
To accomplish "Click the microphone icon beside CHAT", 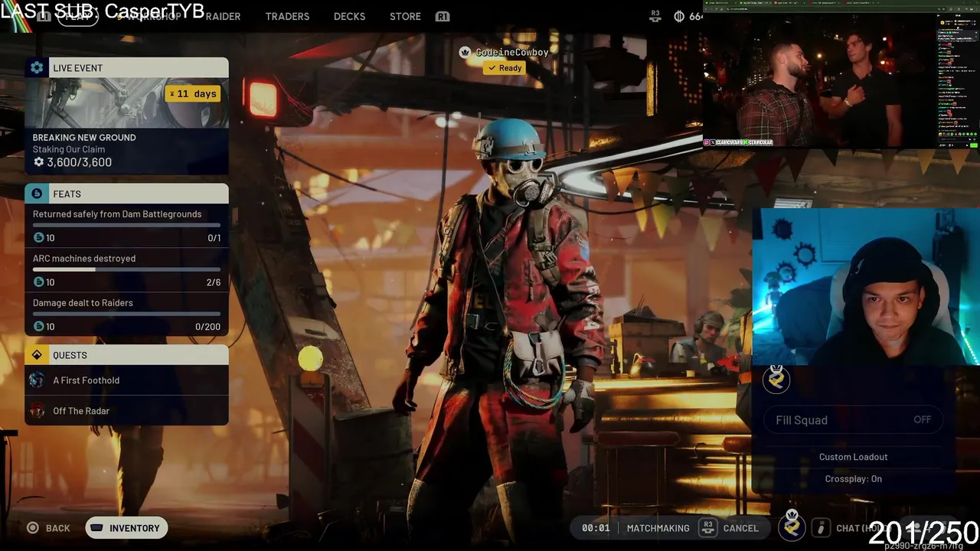I will (x=821, y=528).
